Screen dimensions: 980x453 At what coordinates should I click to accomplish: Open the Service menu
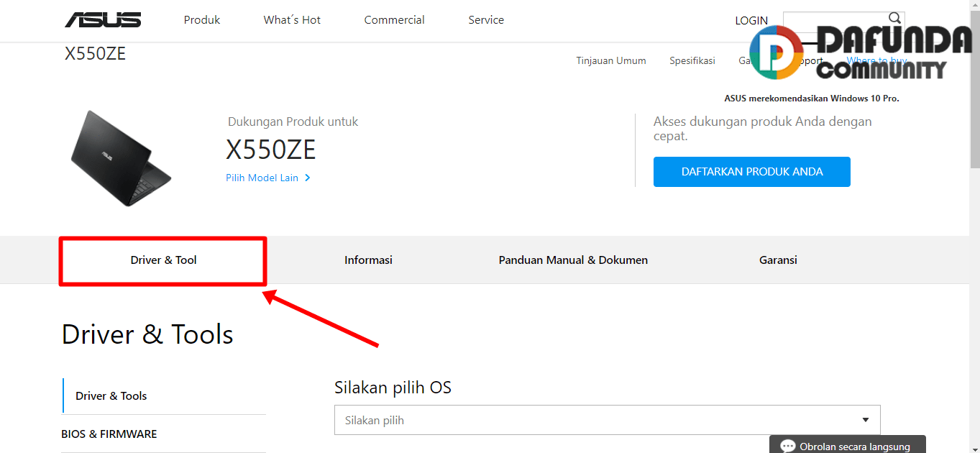[486, 20]
